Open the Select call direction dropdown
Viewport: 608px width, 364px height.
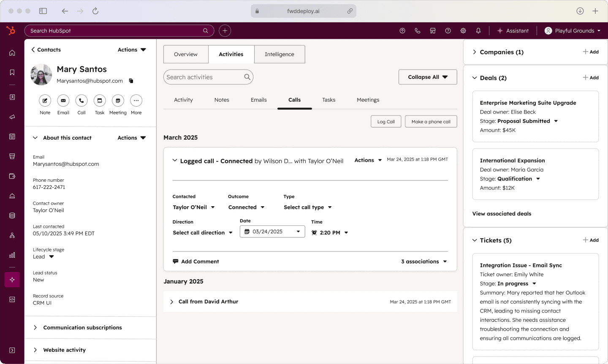(x=203, y=232)
